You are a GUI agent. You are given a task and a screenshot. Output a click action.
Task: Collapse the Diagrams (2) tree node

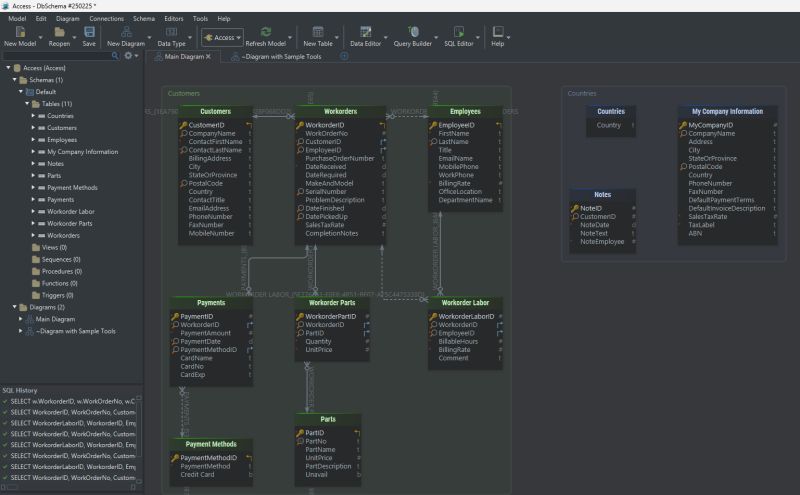[15, 307]
